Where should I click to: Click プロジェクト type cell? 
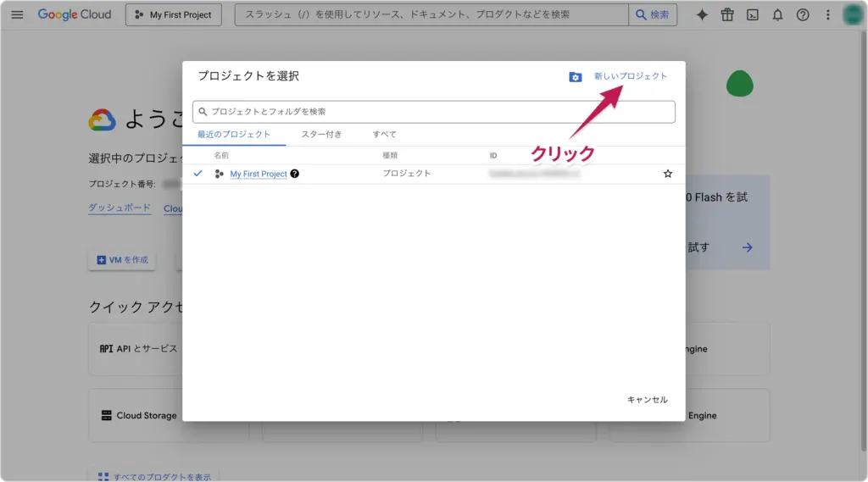(407, 173)
